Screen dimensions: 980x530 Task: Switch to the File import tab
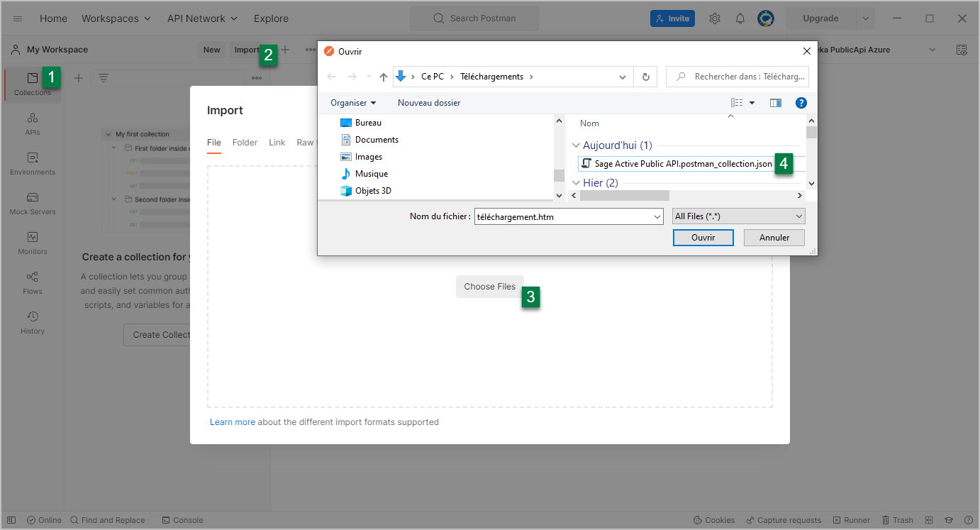pyautogui.click(x=214, y=143)
